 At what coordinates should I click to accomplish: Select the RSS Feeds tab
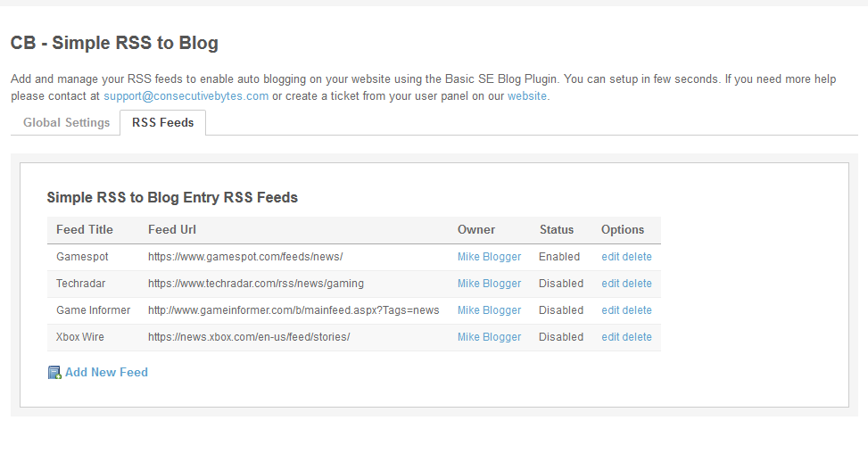click(162, 123)
